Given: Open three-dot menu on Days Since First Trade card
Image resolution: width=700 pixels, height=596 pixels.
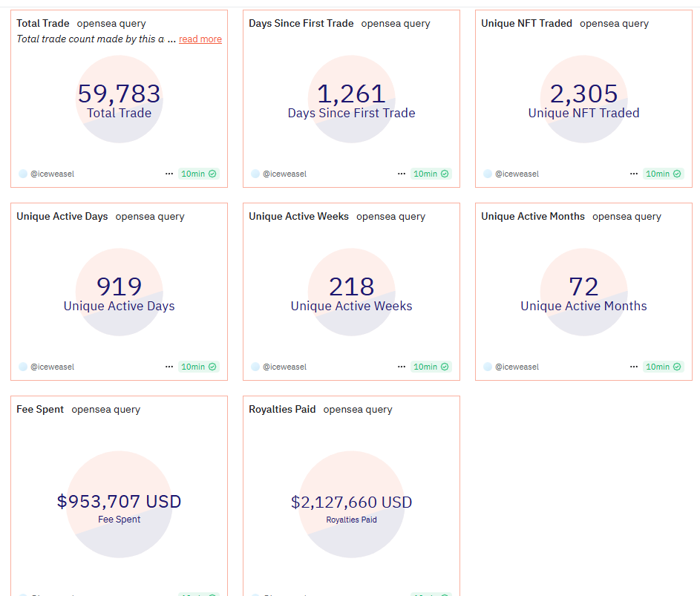Looking at the screenshot, I should pyautogui.click(x=402, y=174).
